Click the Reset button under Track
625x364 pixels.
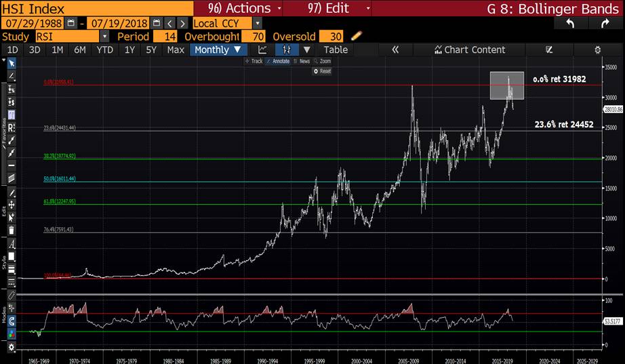322,71
